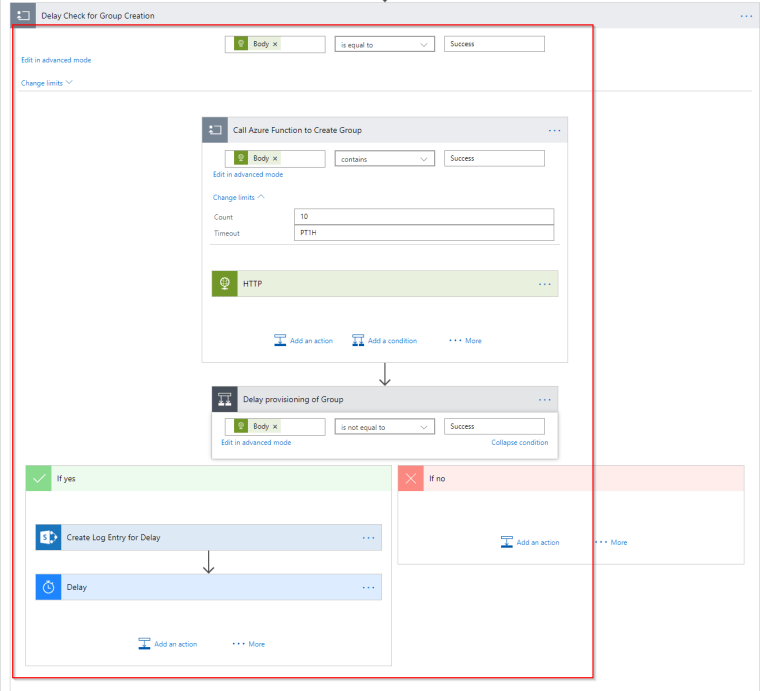The height and width of the screenshot is (691, 760).
Task: Click Body token icon in not-equal condition
Action: click(x=241, y=426)
